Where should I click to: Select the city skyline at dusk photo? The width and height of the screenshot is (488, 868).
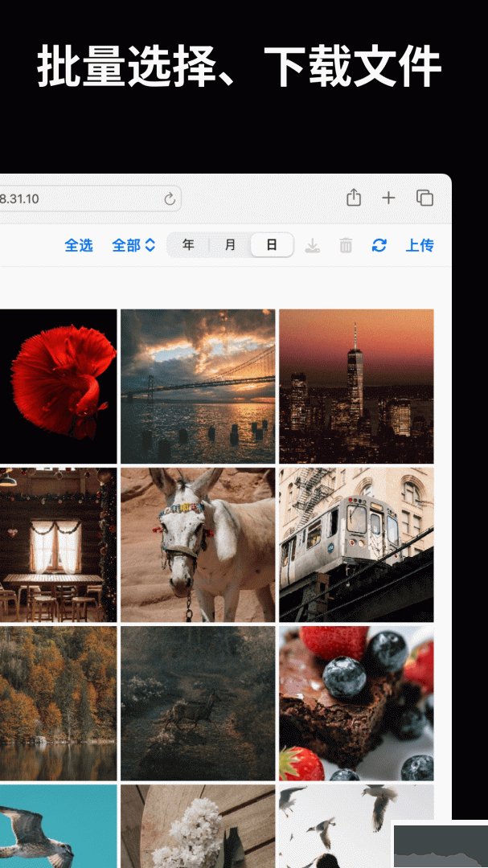356,387
